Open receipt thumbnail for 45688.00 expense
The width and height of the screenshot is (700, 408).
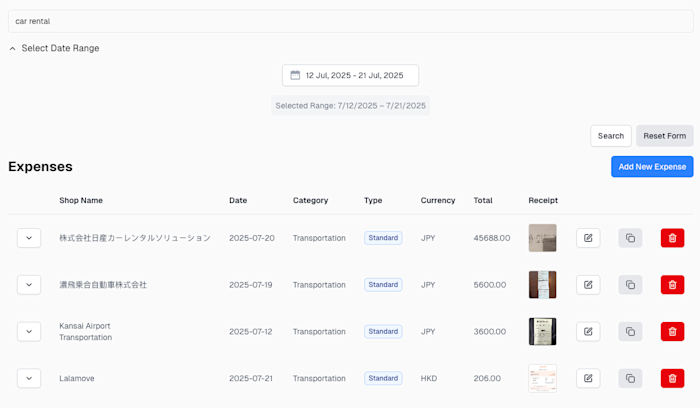[542, 238]
